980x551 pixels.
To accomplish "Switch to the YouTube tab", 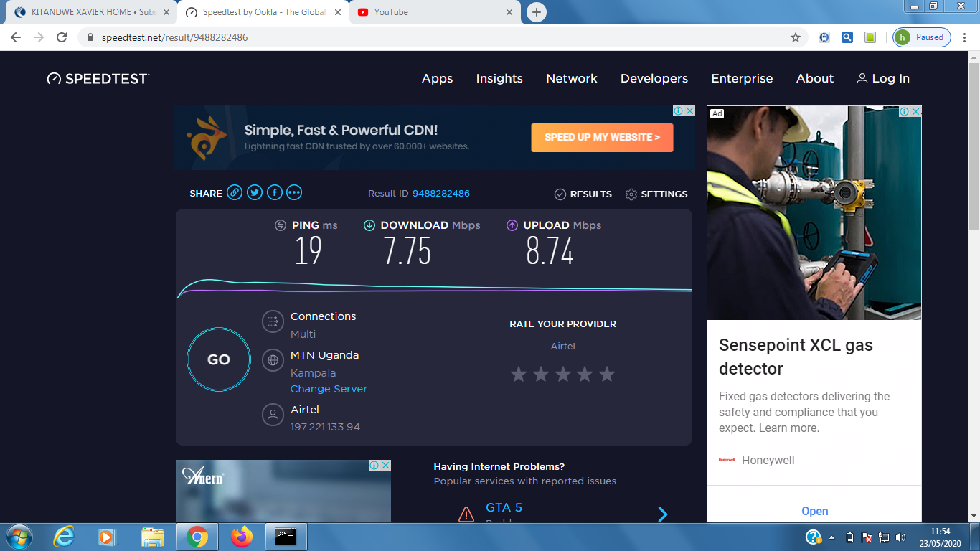I will coord(435,12).
